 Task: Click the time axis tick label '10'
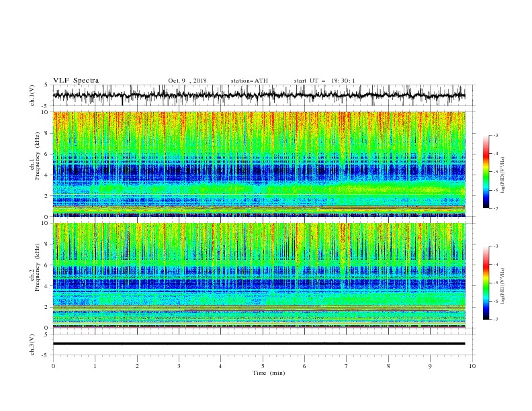pyautogui.click(x=472, y=366)
